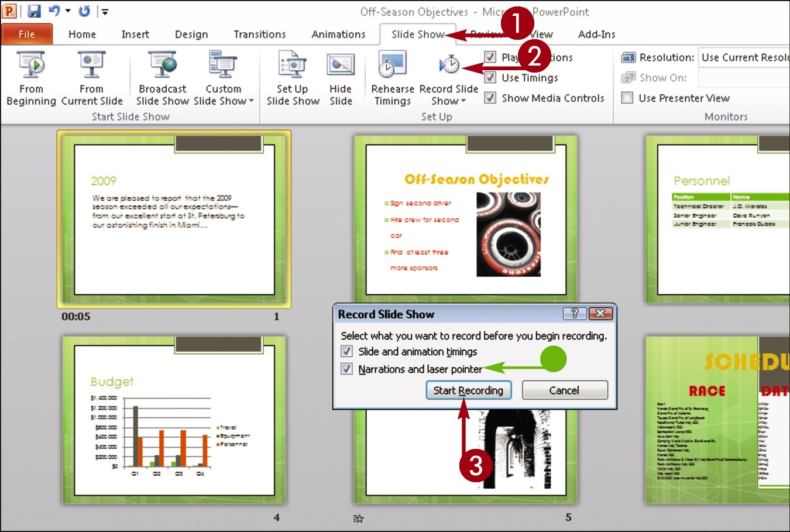Switch to the Insert tab
790x532 pixels.
(135, 34)
